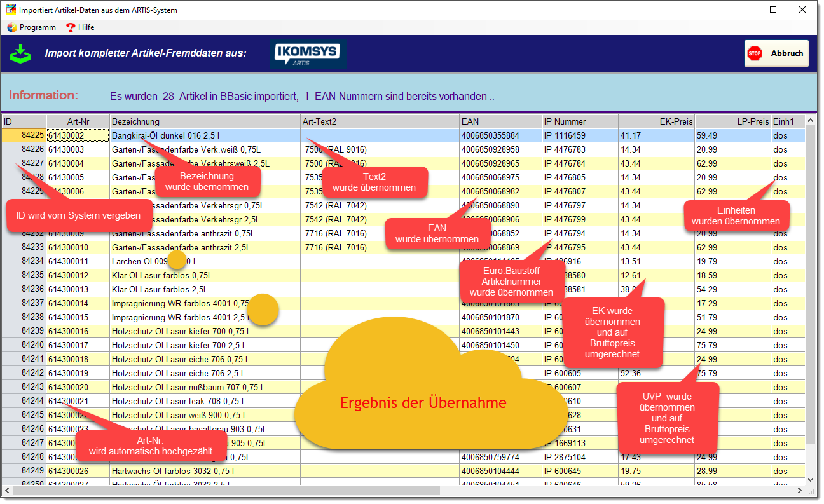This screenshot has width=824, height=504.
Task: Click the cell 'Bangkirai-Öl dunkel 016 2,5 l'
Action: click(x=205, y=135)
